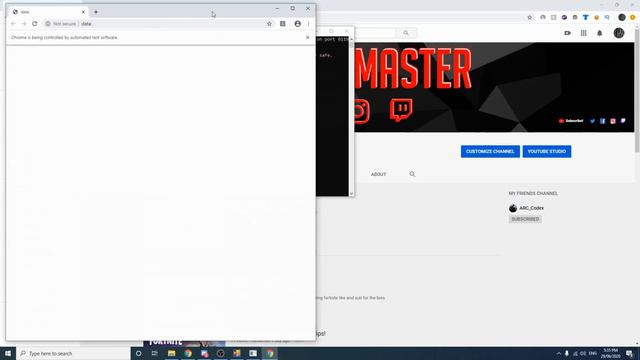Open the YouTube account avatar menu

click(x=619, y=33)
